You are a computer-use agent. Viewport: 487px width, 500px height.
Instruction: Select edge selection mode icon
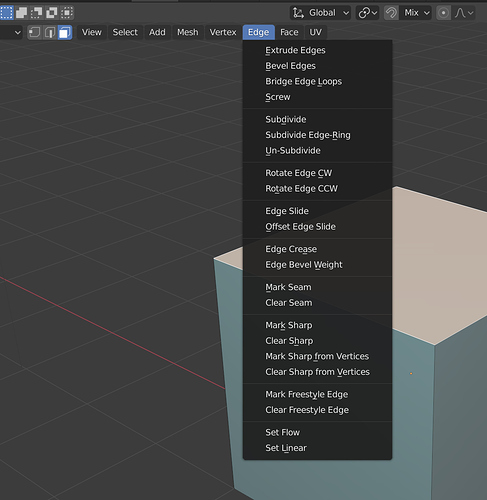pos(50,32)
